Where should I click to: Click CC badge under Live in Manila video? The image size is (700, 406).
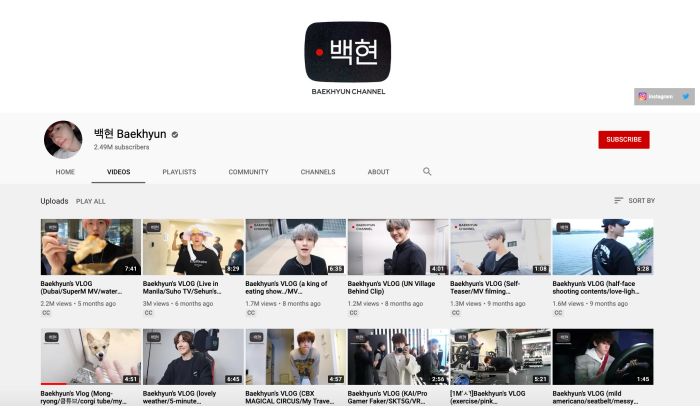click(148, 313)
